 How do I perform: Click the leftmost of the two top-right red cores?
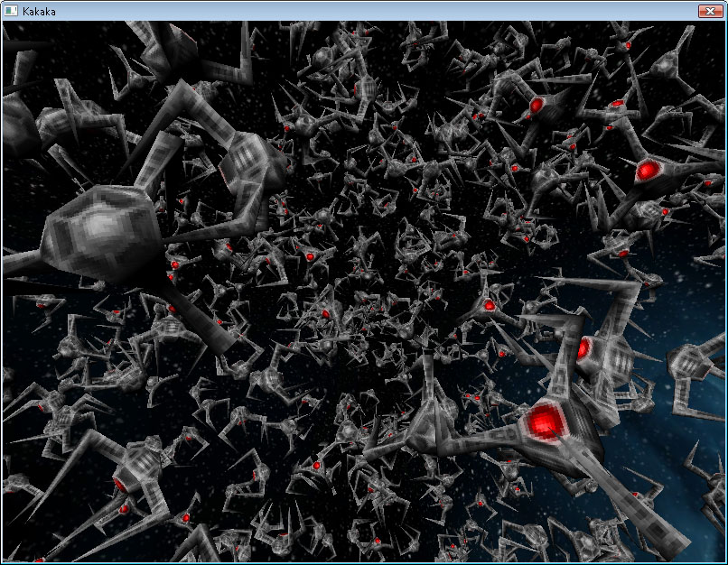tap(537, 106)
